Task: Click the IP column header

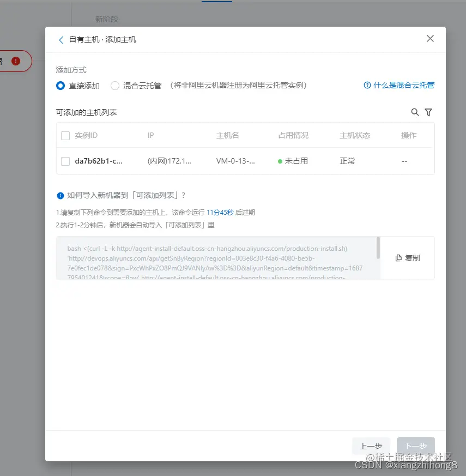Action: pos(151,135)
